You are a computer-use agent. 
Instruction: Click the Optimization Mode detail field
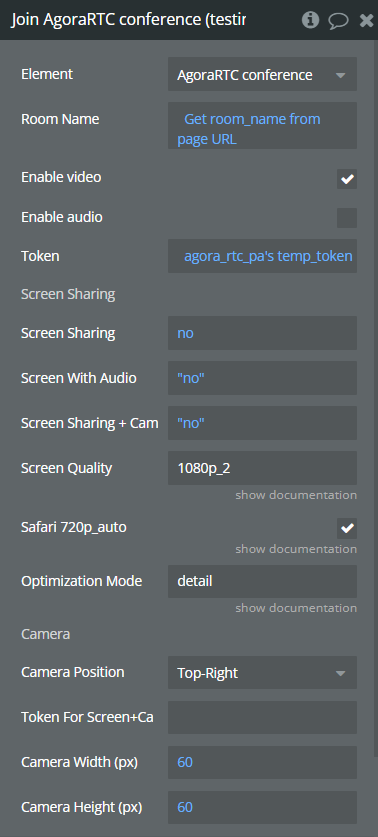[262, 581]
